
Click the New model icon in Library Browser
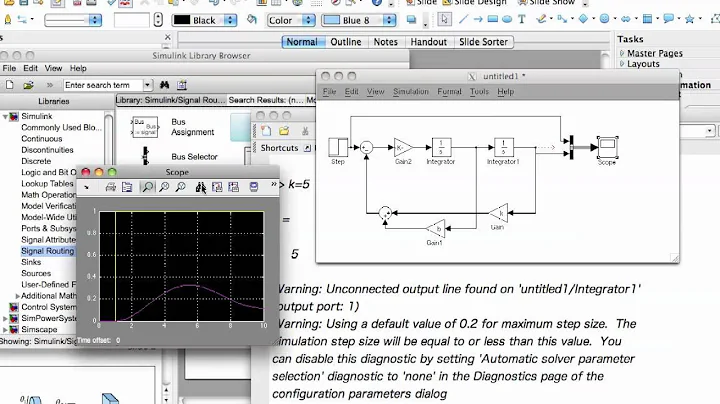[x=10, y=85]
